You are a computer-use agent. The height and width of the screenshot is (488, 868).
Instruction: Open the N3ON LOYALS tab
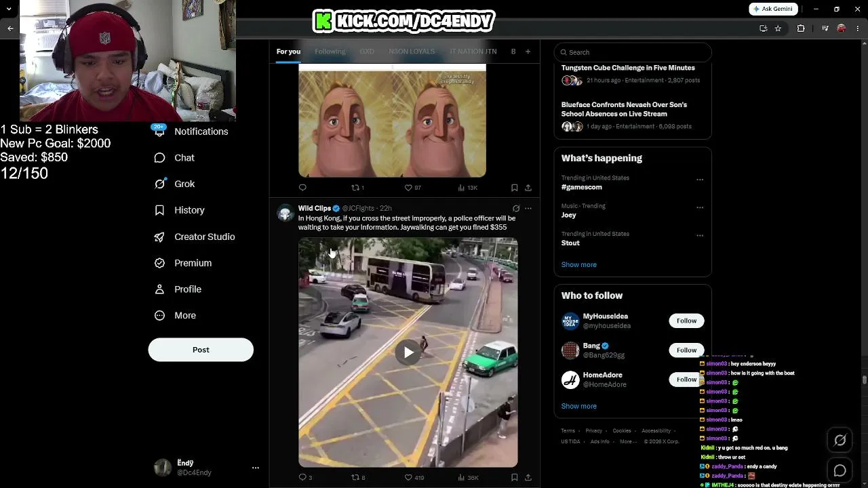point(412,52)
